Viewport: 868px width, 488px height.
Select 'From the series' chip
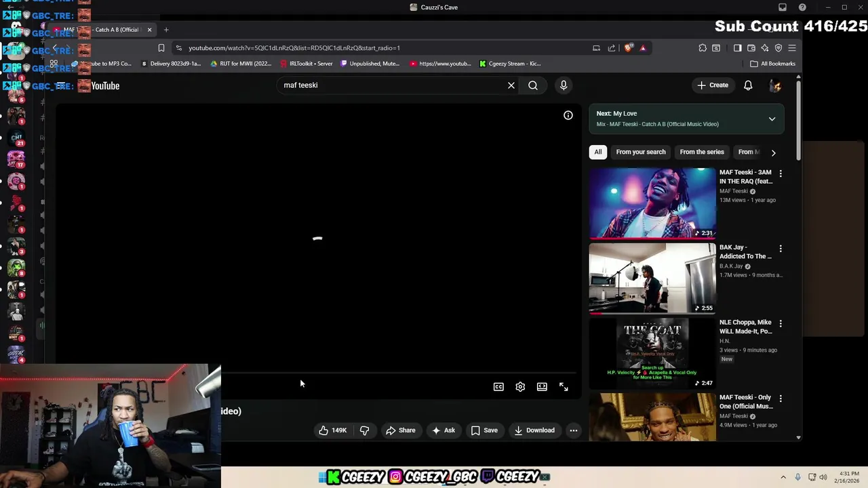(x=702, y=152)
